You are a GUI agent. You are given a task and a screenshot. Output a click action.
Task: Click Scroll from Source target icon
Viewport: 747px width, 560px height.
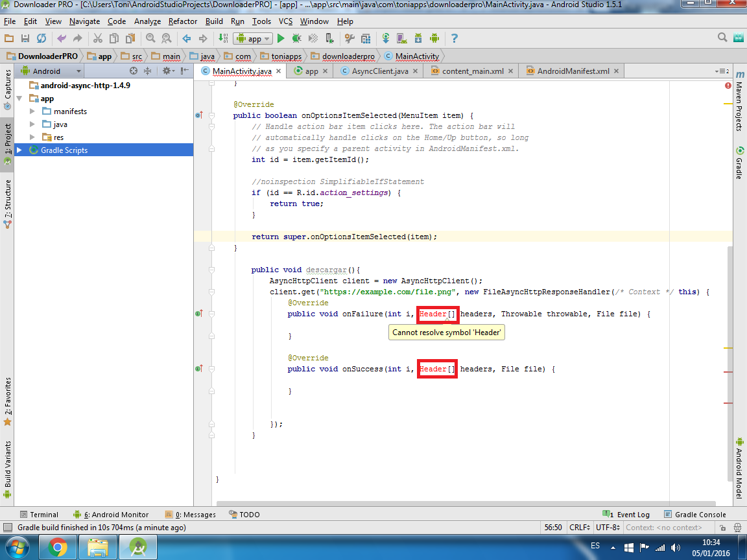click(134, 71)
